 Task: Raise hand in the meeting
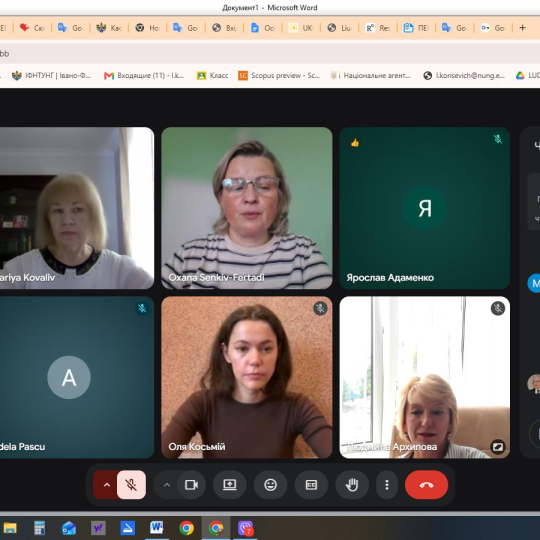352,485
